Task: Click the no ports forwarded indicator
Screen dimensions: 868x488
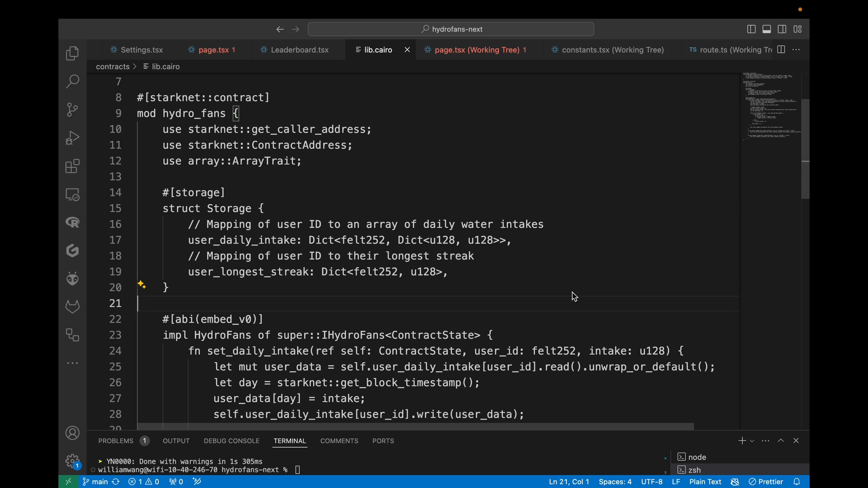Action: coord(176,482)
